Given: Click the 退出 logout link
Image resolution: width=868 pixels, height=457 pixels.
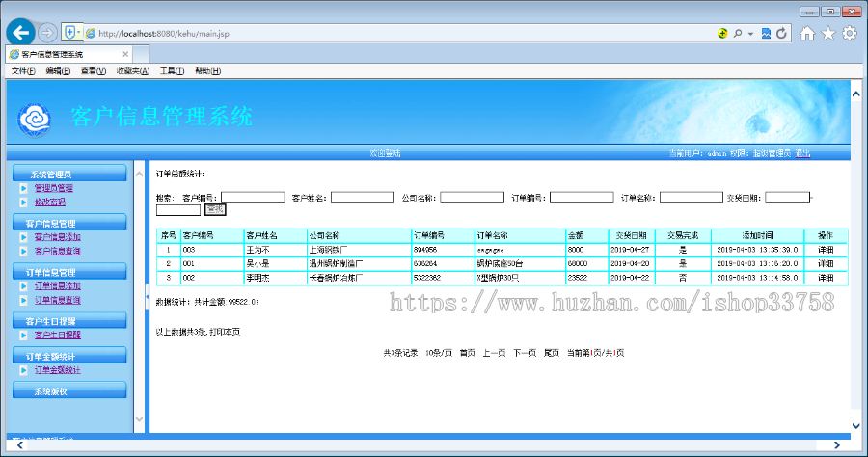Looking at the screenshot, I should pyautogui.click(x=802, y=153).
